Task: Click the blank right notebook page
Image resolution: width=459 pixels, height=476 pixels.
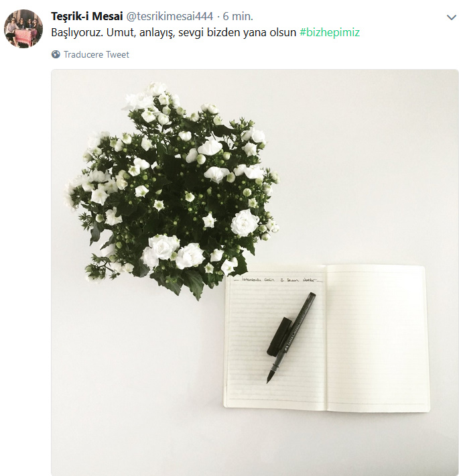Action: tap(377, 338)
